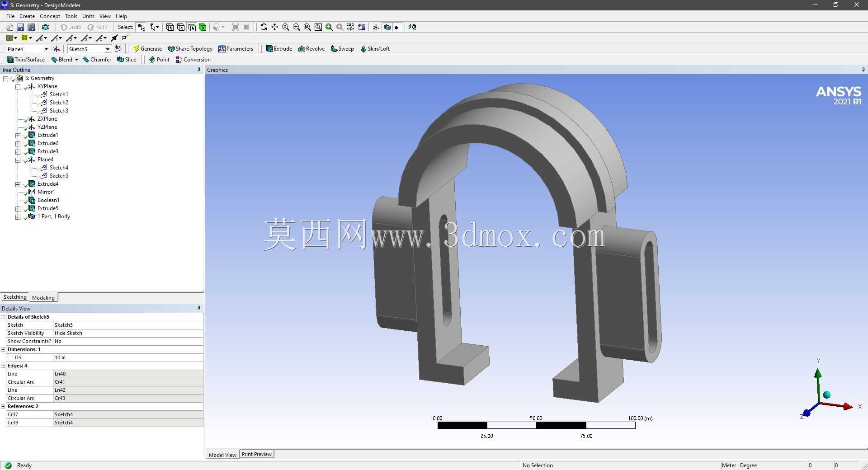Tick the D5 dimension parameter checkbox
Screen dimensions: 868x470
click(x=10, y=357)
